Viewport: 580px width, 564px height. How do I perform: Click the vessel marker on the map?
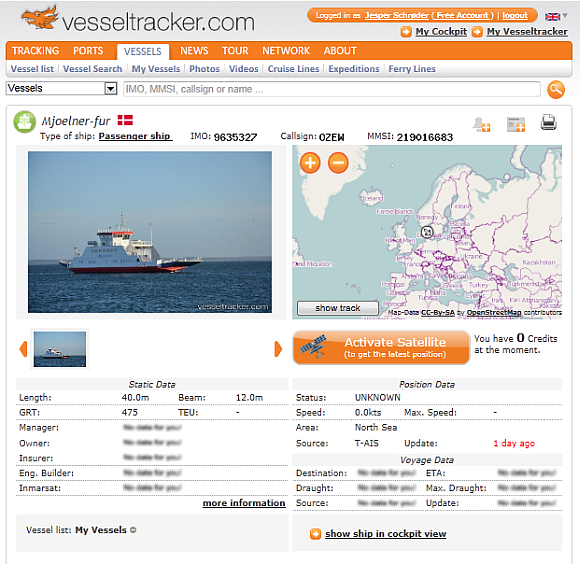427,232
